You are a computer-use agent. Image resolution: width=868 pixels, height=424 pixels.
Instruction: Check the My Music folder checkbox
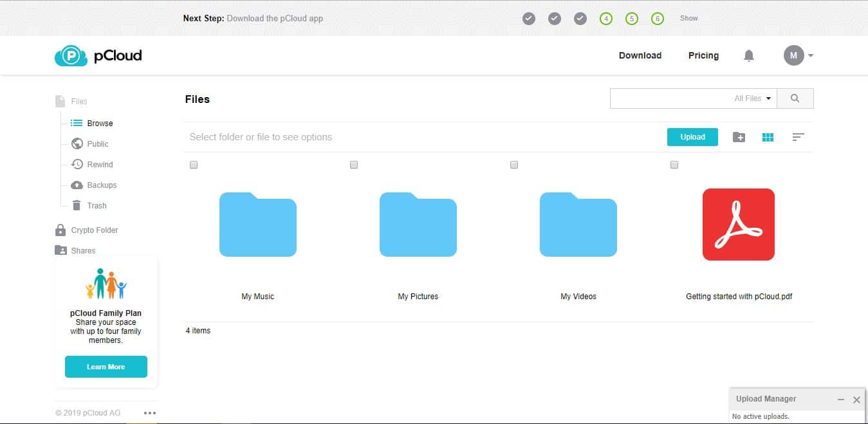coord(194,165)
